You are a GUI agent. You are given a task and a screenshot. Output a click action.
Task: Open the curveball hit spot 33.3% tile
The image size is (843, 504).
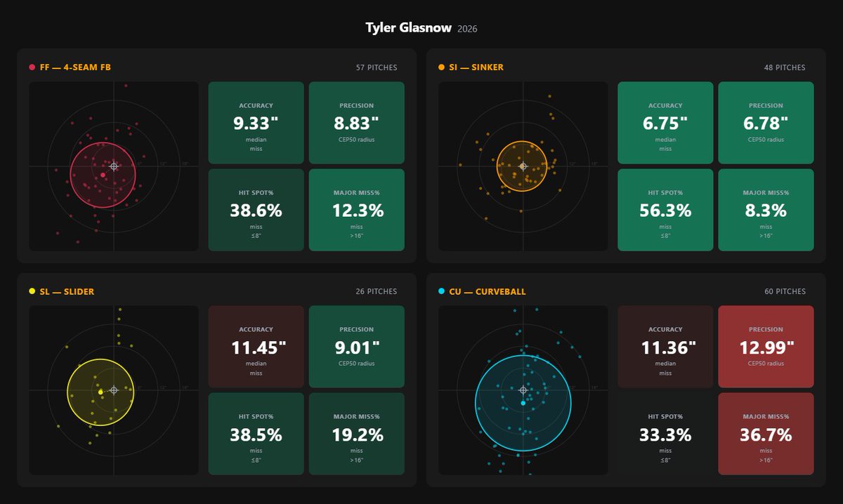click(x=665, y=434)
